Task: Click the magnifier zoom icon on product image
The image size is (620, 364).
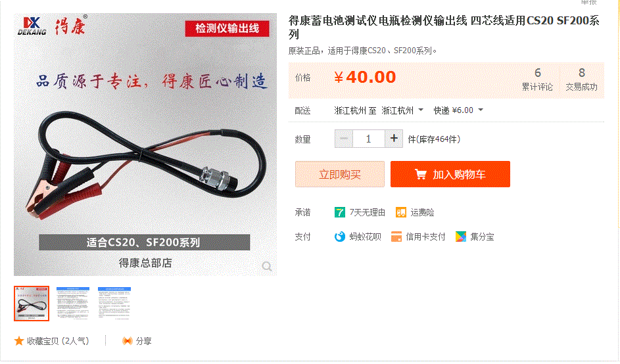Action: (267, 267)
